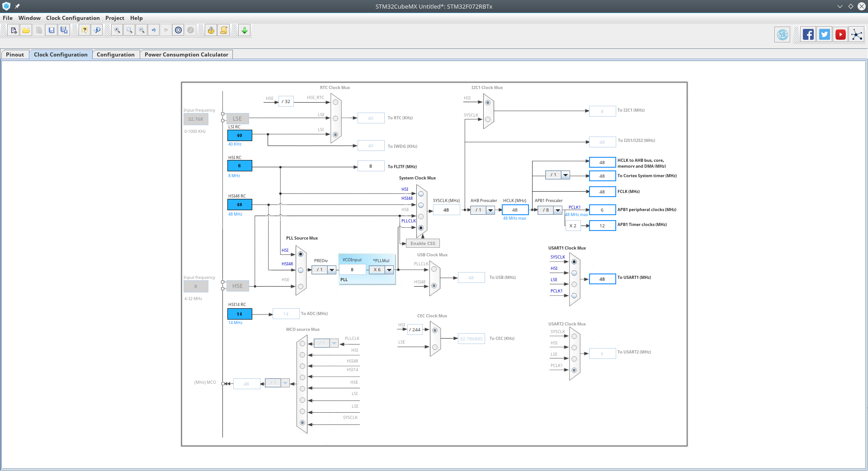Zoom in using the magnifier plus icon
The height and width of the screenshot is (471, 868).
coord(117,30)
